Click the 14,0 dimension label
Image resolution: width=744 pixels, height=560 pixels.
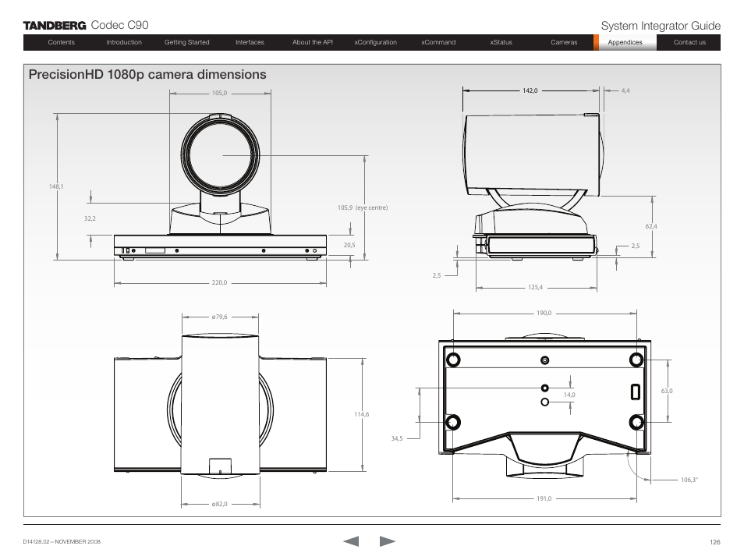click(569, 395)
